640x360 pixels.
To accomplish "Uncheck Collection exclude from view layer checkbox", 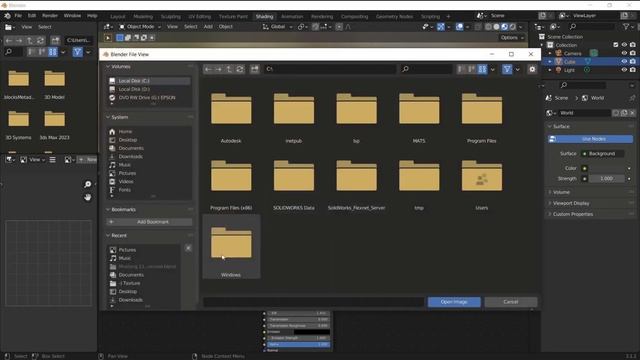I will [616, 45].
